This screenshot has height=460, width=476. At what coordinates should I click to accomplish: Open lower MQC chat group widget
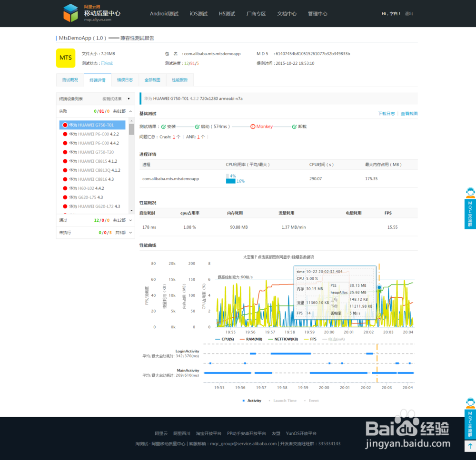pos(470,419)
